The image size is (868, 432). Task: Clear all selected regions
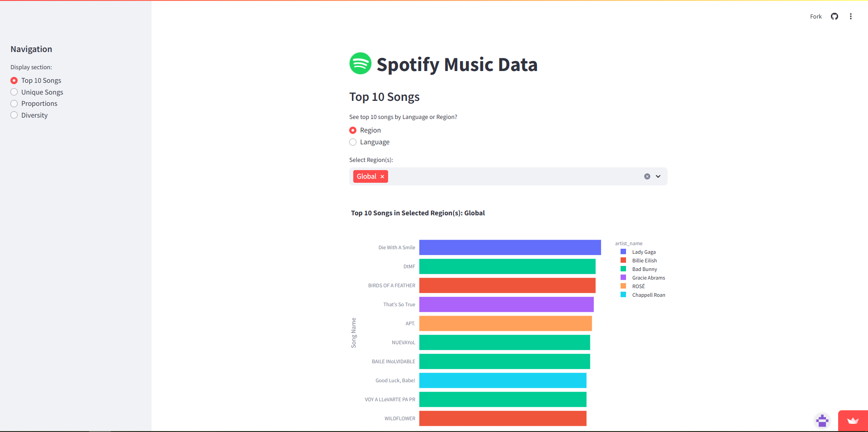(x=647, y=176)
